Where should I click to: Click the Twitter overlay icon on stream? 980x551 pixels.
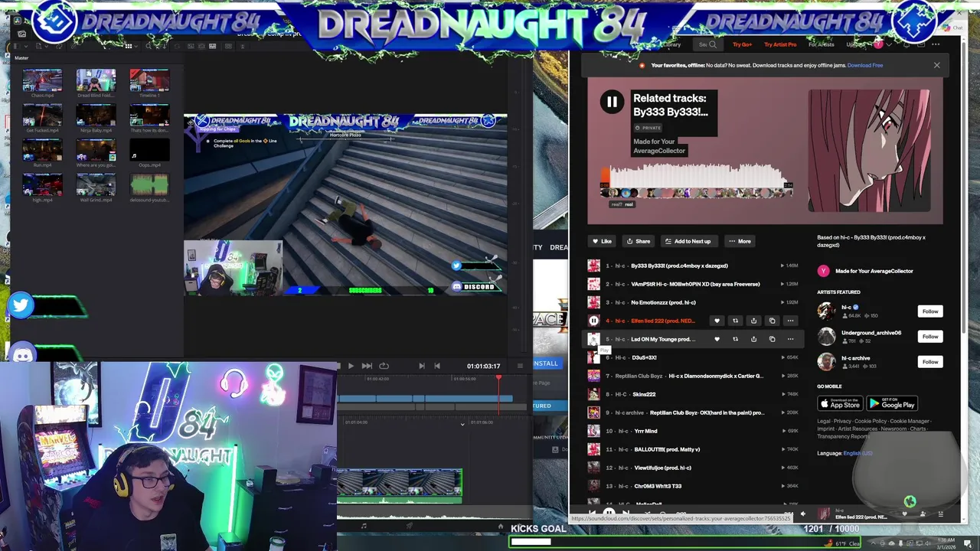tap(21, 306)
